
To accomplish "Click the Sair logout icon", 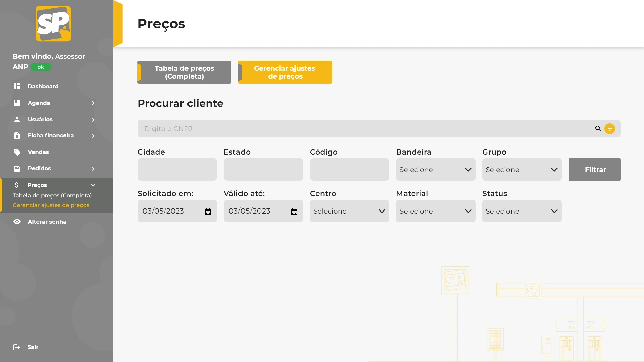I will (17, 347).
